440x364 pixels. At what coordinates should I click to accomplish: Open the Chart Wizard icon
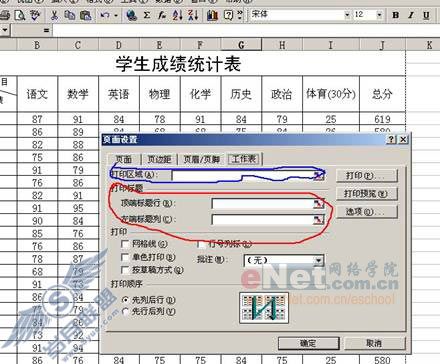212,15
